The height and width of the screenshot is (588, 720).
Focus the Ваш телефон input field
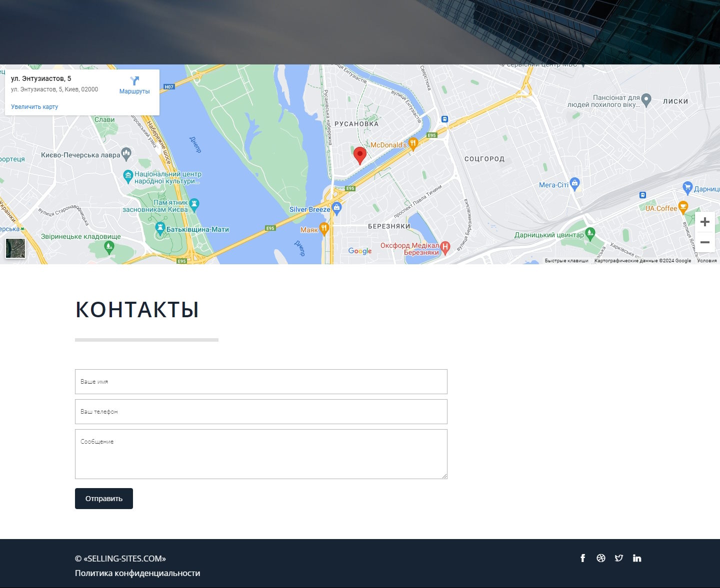tap(261, 412)
